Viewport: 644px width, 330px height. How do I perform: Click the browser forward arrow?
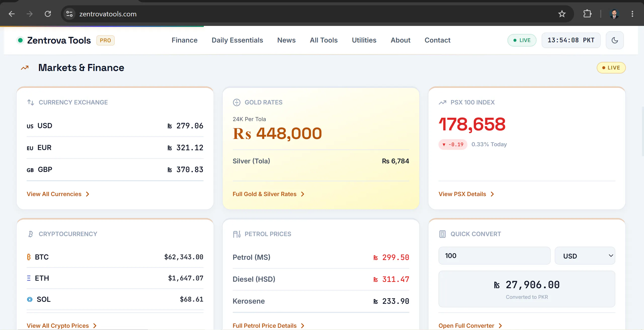pos(30,14)
